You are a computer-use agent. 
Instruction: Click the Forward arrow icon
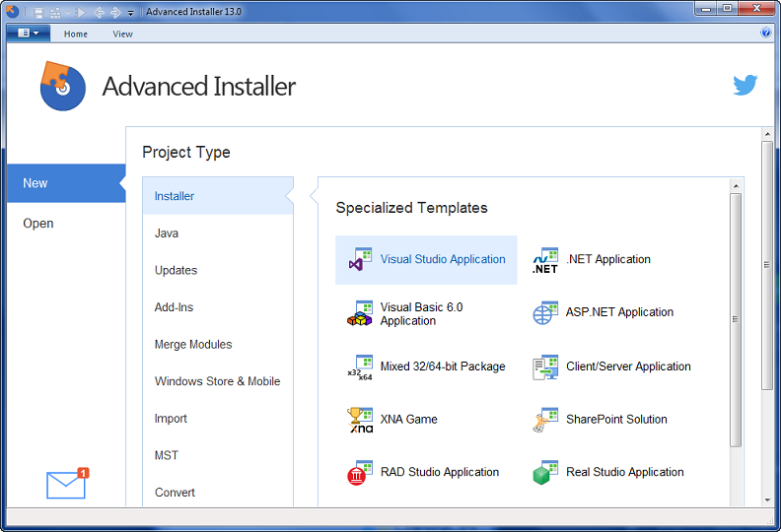pyautogui.click(x=115, y=12)
